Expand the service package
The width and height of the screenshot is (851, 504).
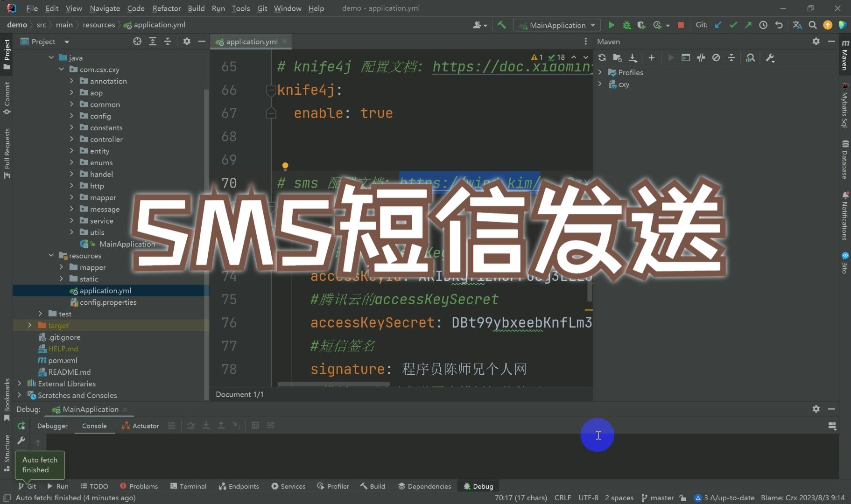pos(71,221)
